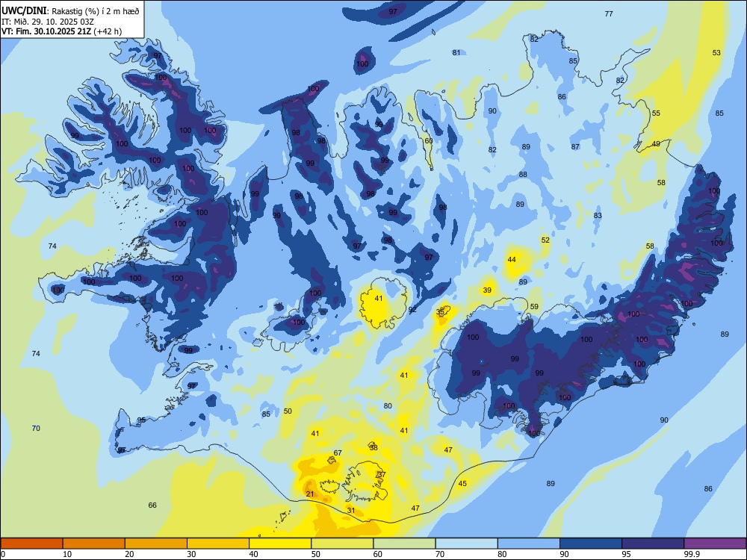
Task: Click the purple legend swatch above 99.9
Action: coord(715,544)
